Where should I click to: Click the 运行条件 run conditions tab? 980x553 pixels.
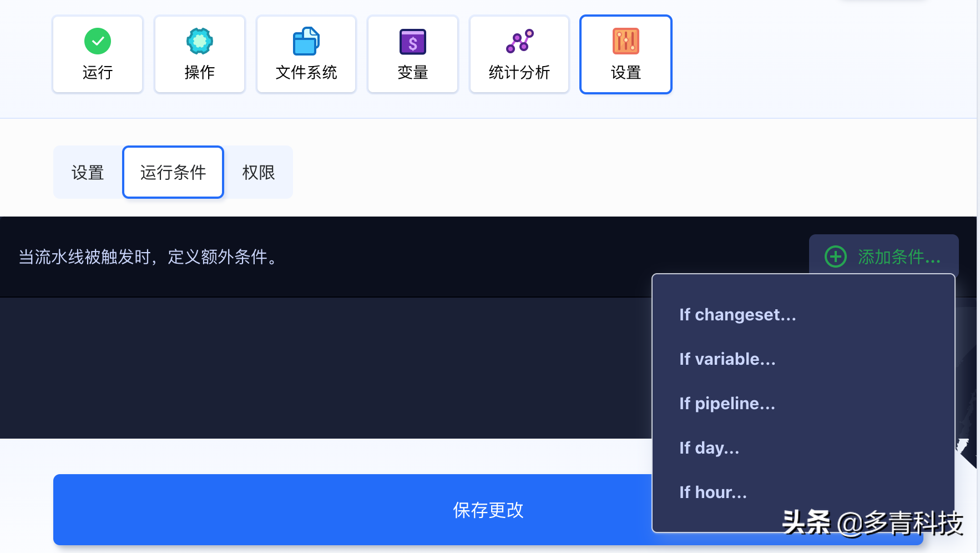pyautogui.click(x=173, y=172)
